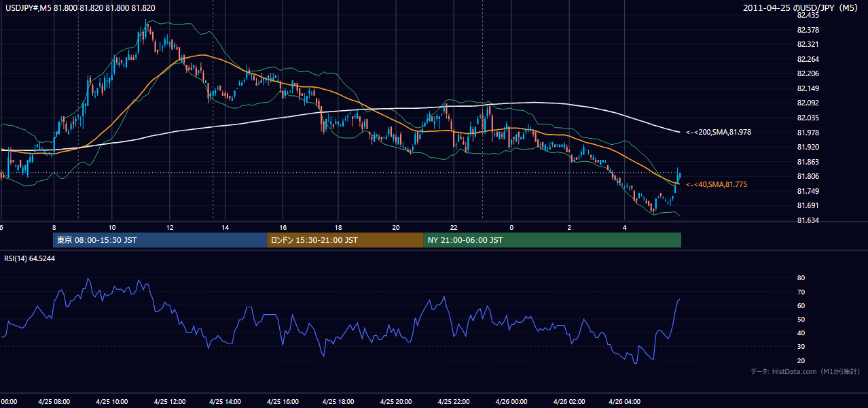Click RSI level 60 on the axis

[x=801, y=305]
